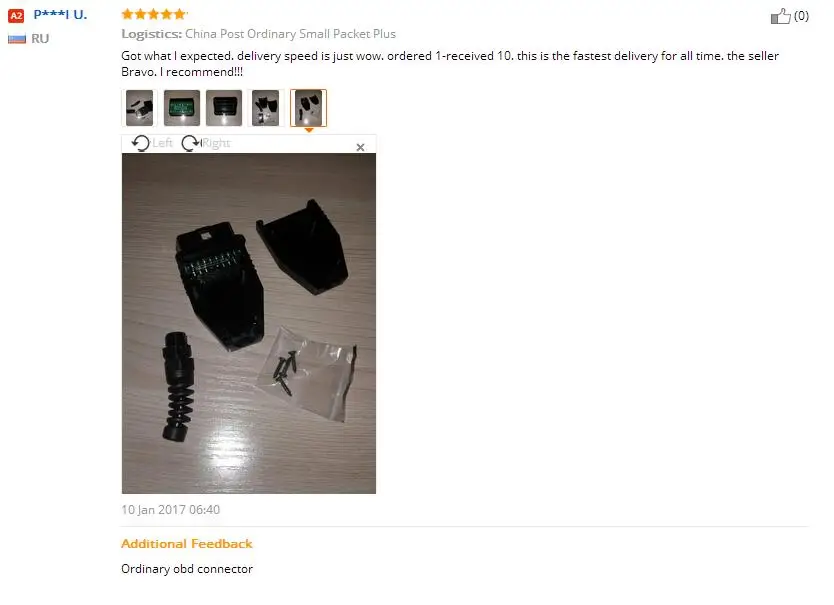Screen dimensions: 834x605
Task: Click the A2 buyer level badge
Action: tap(16, 15)
